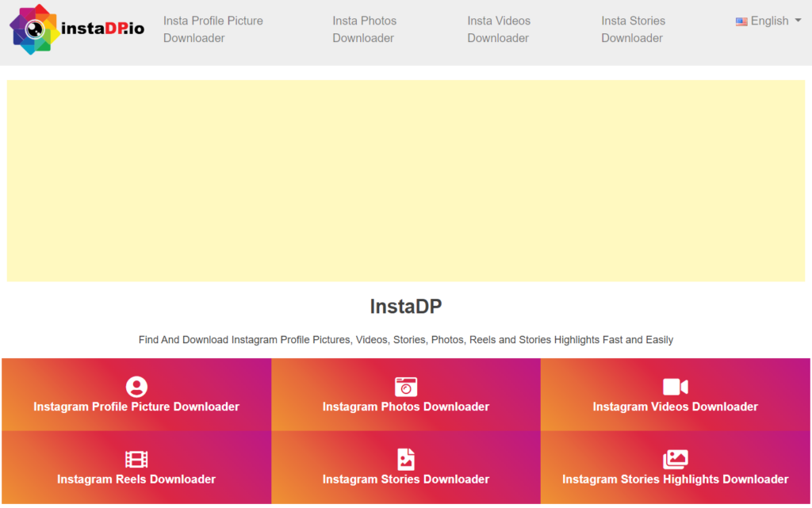
Task: Go to Insta Photos Downloader in navbar
Action: pyautogui.click(x=364, y=29)
